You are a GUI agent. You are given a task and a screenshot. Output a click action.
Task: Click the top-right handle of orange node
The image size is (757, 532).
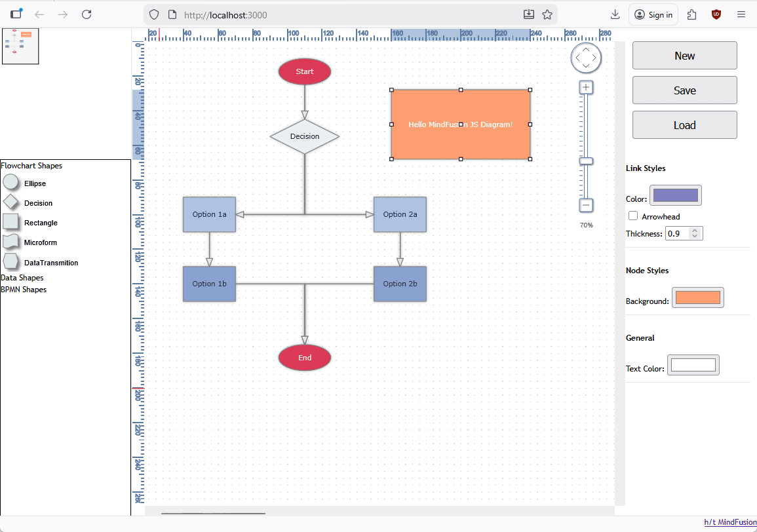(530, 90)
